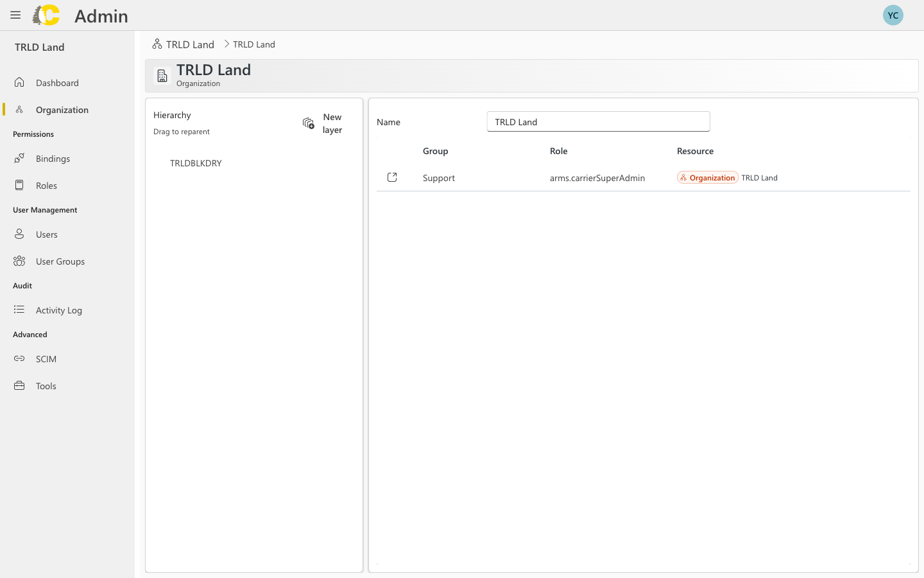Open the hamburger navigation menu

15,15
